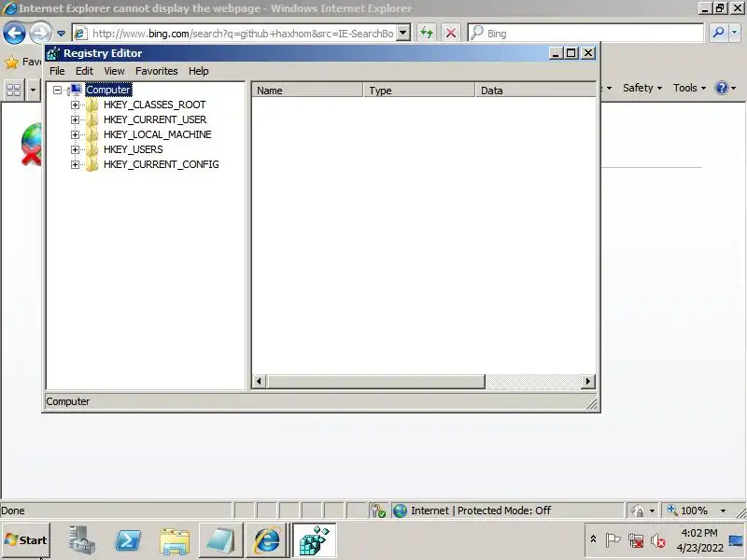Image resolution: width=747 pixels, height=560 pixels.
Task: Select HKEY_CURRENT_CONFIG in the tree
Action: pos(162,164)
